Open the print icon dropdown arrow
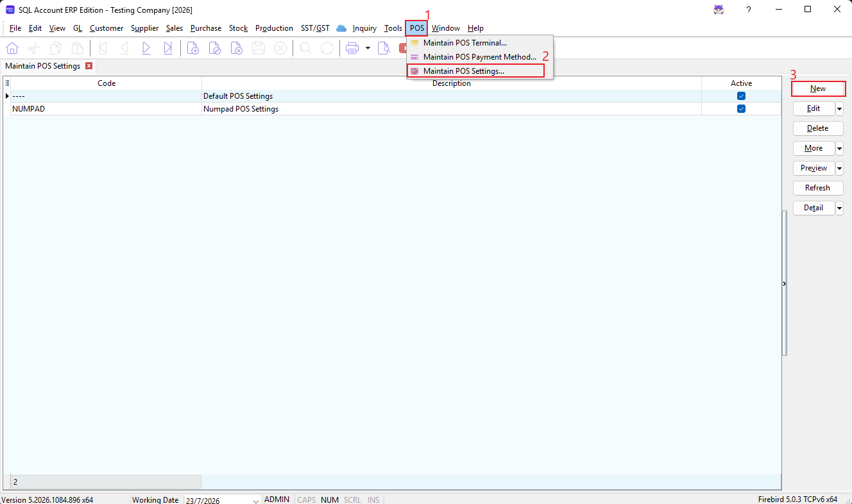The width and height of the screenshot is (852, 504). (368, 48)
